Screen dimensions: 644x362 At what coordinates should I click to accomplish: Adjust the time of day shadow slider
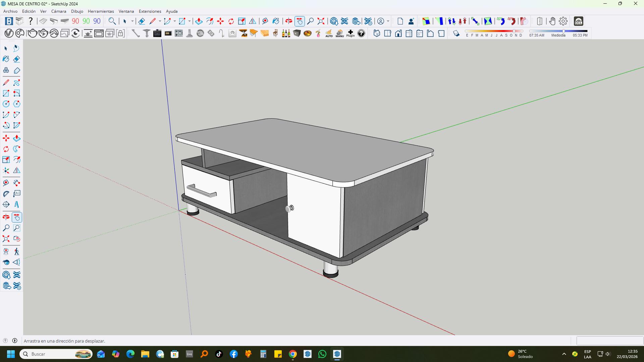click(x=563, y=31)
